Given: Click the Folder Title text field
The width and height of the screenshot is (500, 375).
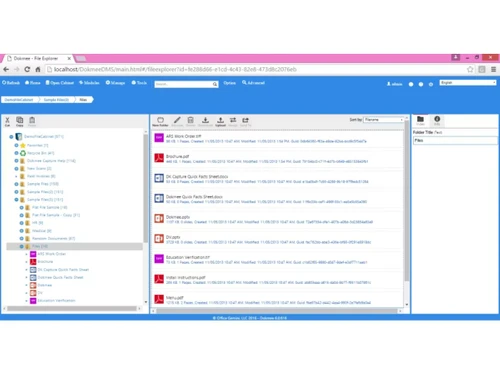Looking at the screenshot, I should pos(455,141).
